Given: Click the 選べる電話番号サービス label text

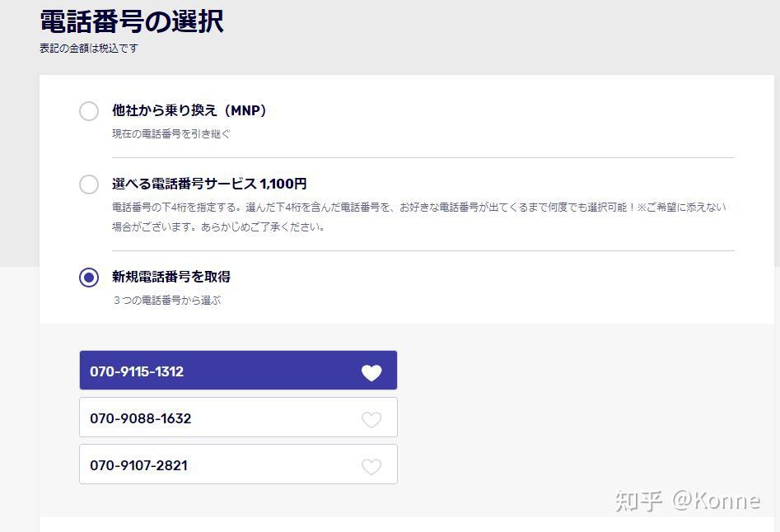Looking at the screenshot, I should pos(184,184).
